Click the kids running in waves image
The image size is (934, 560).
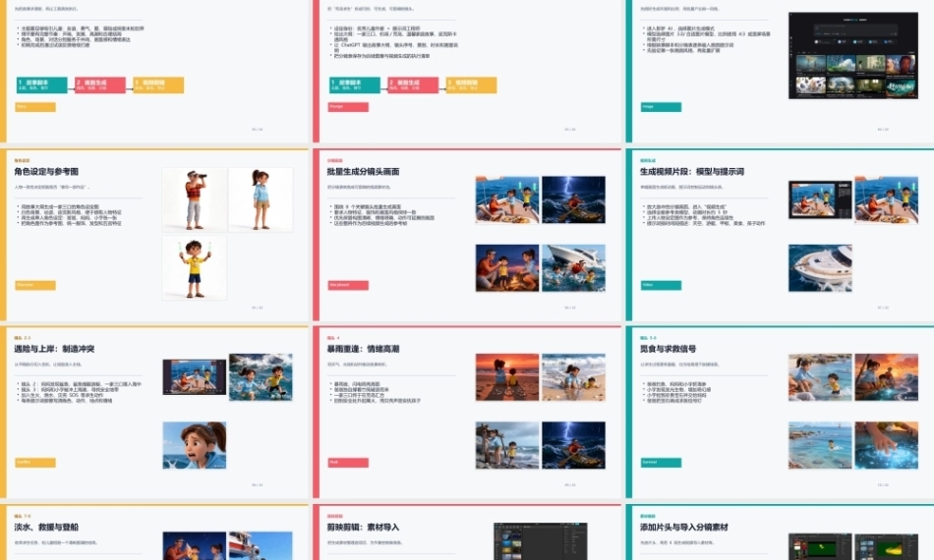[x=261, y=376]
